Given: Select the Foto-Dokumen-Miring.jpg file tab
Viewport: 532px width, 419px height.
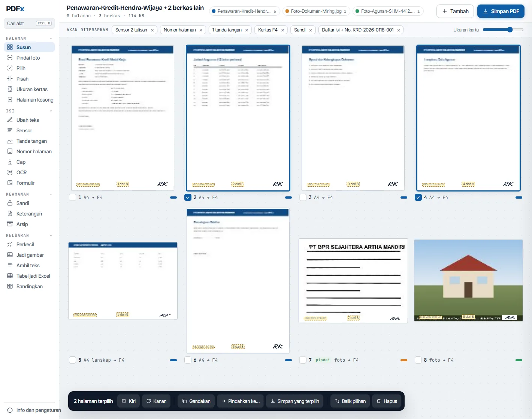Looking at the screenshot, I should point(316,11).
